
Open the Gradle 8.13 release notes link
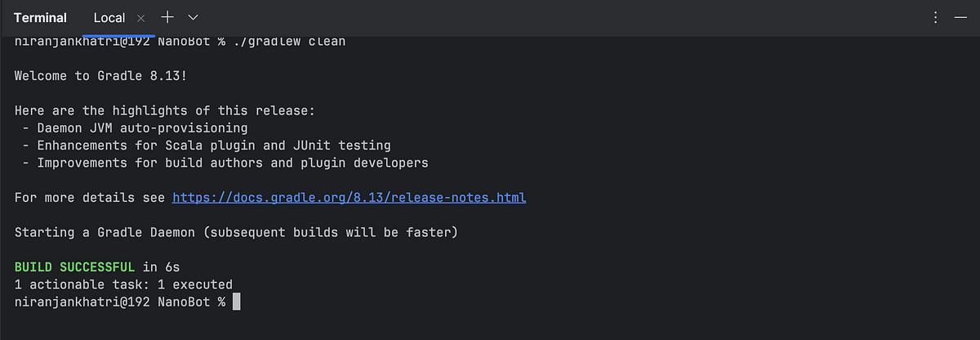(349, 198)
